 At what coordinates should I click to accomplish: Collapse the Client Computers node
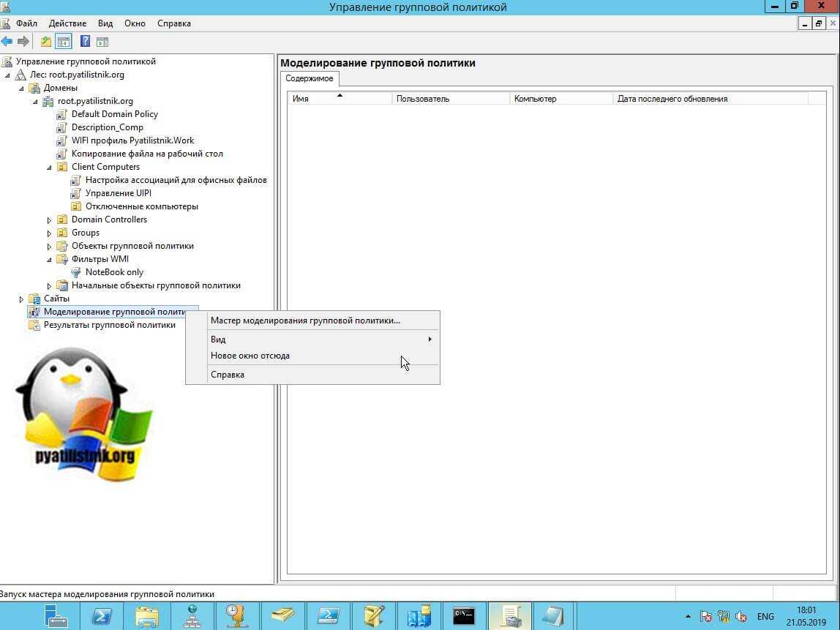(x=50, y=167)
